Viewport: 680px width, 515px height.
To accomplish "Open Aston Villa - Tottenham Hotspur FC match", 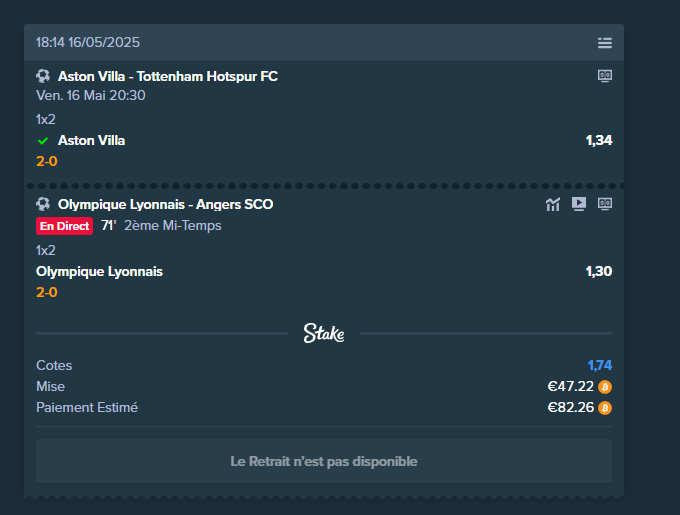I will [168, 76].
